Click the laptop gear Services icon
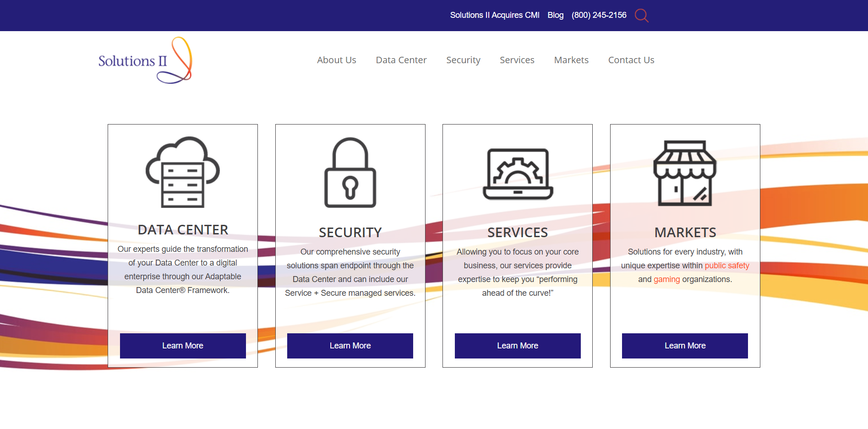This screenshot has width=868, height=429. click(518, 174)
